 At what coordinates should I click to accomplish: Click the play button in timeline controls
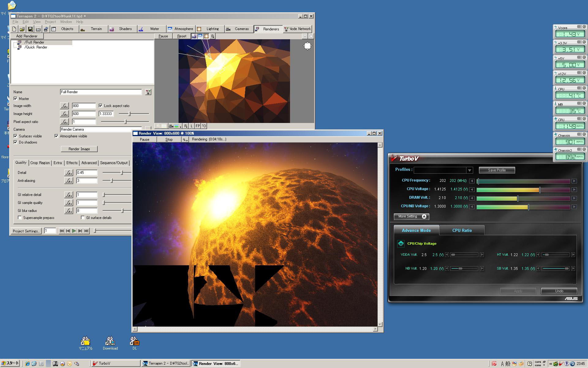[x=74, y=231]
